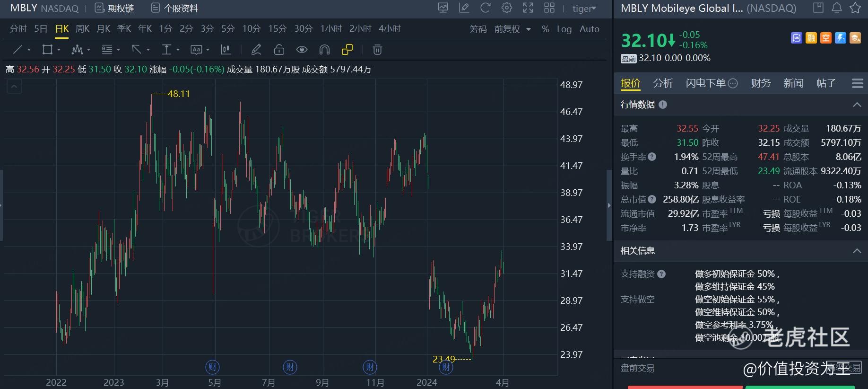Screen dimensions: 868x389
Task: Select the Fibonacci levels drawing tool
Action: (x=107, y=49)
